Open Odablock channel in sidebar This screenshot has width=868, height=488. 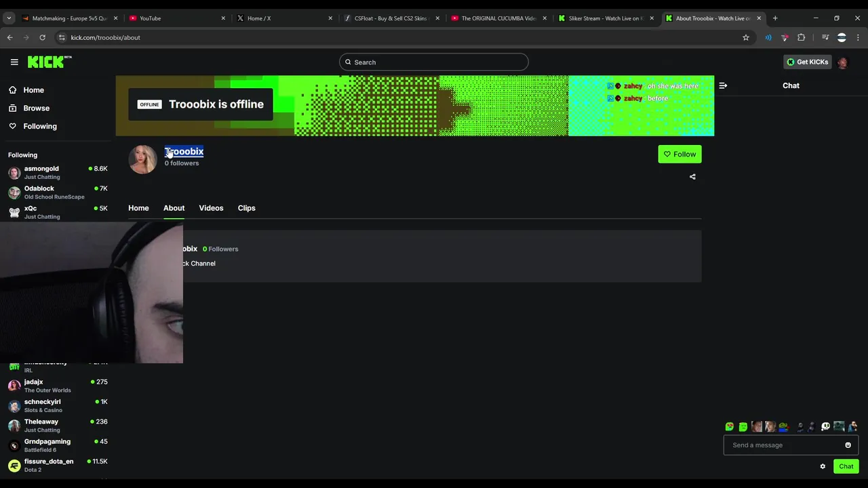[57, 192]
